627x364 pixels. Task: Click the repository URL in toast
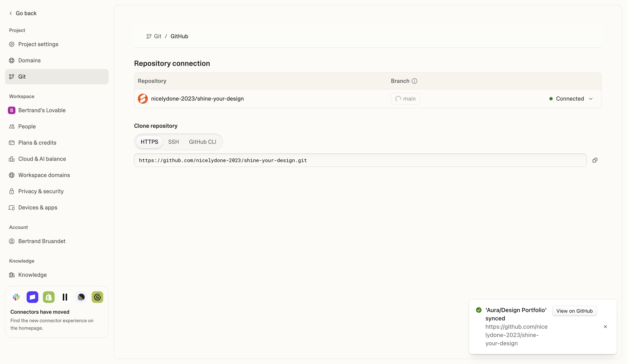(516, 335)
